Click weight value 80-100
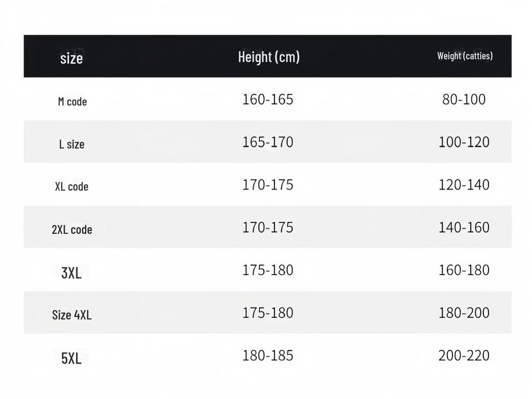The image size is (532, 399). [x=464, y=99]
